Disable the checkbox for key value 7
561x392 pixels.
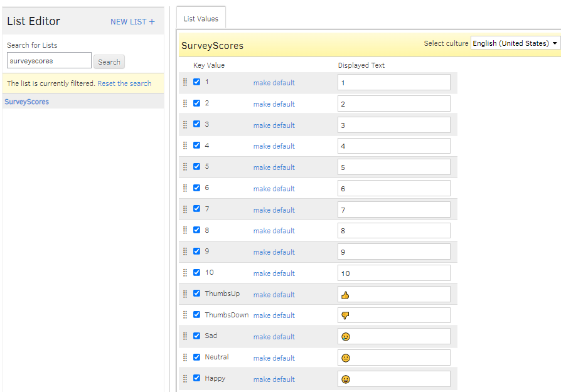tap(197, 209)
